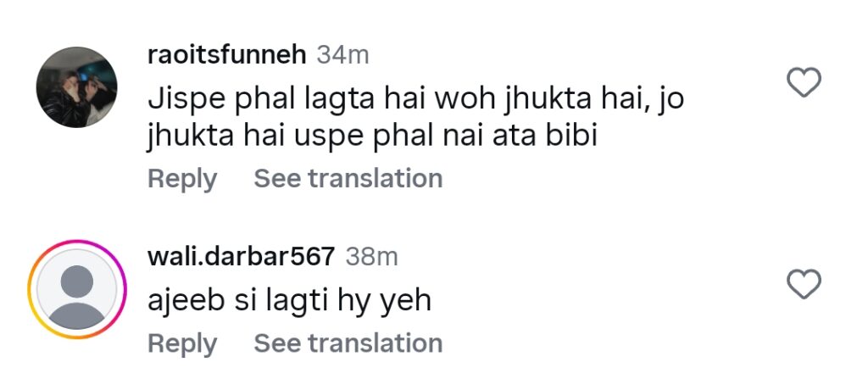Screen dimensions: 868x390
Task: Open the wali.darbar567 username link
Action: pos(242,257)
